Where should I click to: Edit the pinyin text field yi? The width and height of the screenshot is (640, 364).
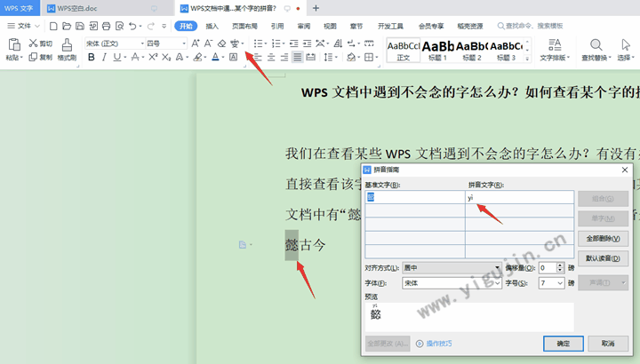click(520, 197)
